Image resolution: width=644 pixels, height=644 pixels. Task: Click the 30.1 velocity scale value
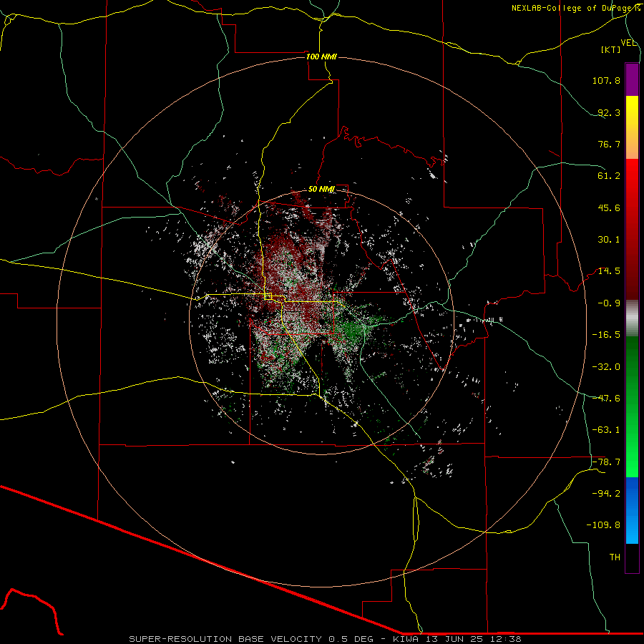[x=609, y=240]
